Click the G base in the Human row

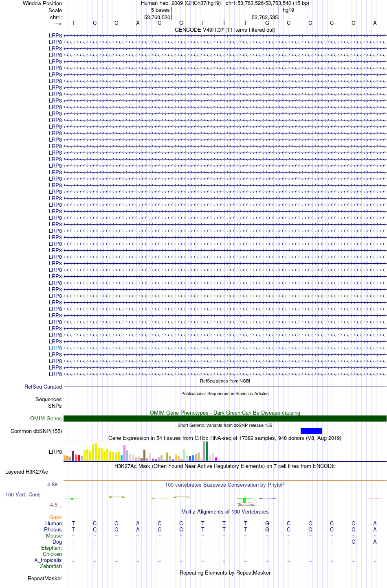click(x=267, y=523)
